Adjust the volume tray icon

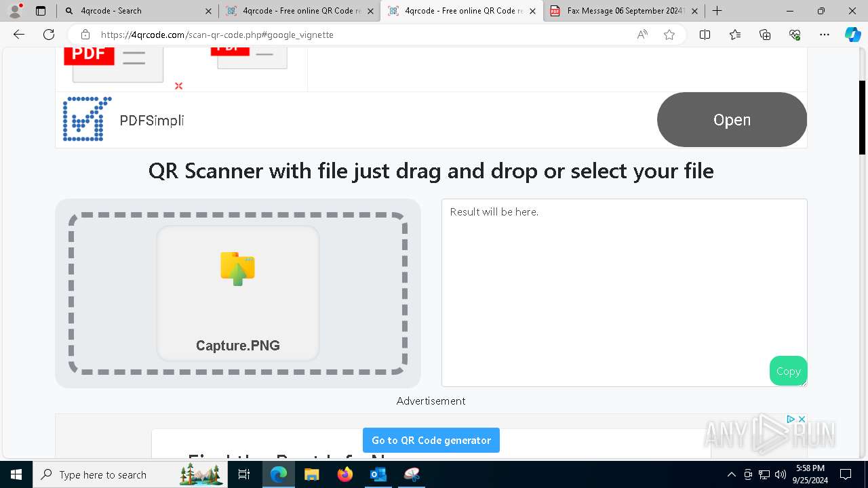[x=781, y=474]
